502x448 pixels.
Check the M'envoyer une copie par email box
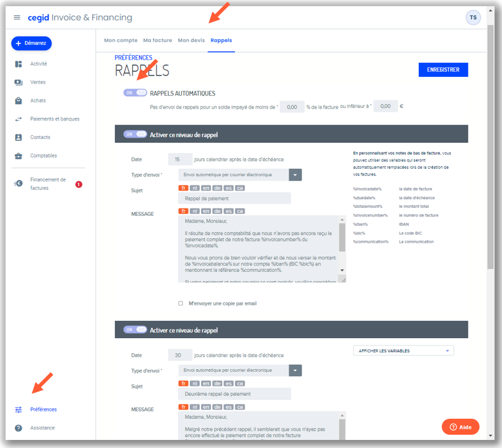(180, 303)
